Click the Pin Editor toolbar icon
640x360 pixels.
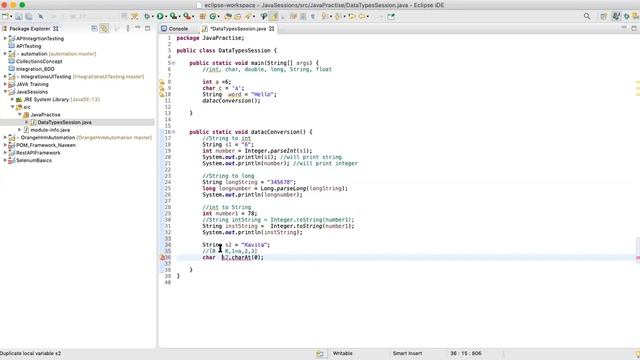tap(391, 16)
